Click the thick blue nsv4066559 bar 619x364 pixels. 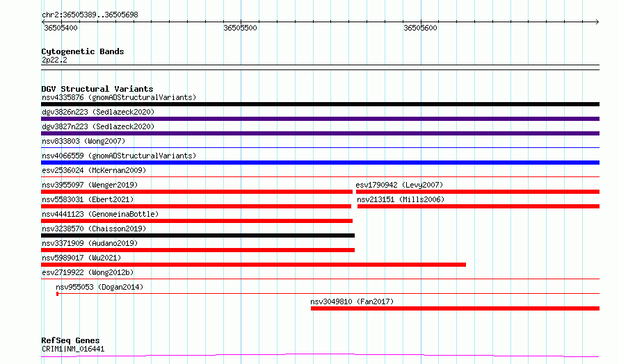(320, 163)
